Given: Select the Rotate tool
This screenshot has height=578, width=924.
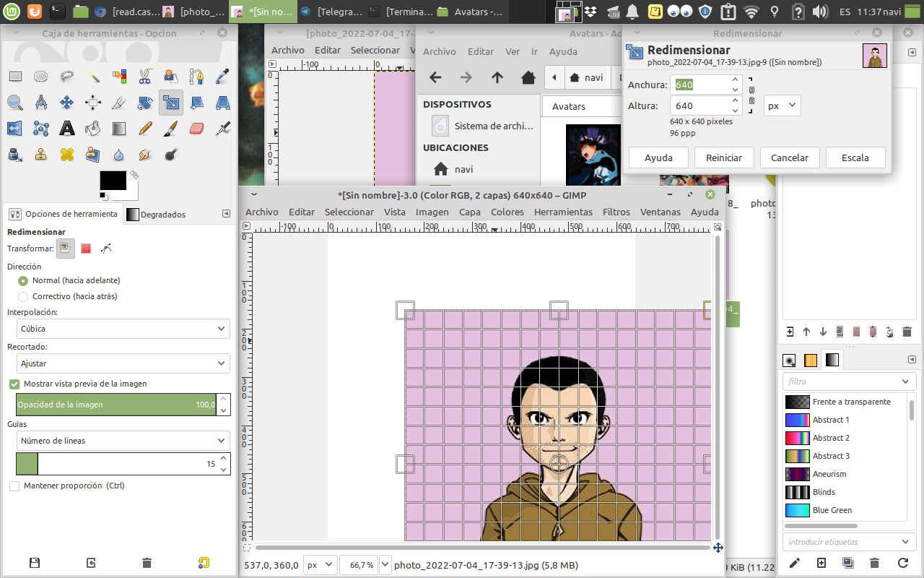Looking at the screenshot, I should click(x=145, y=103).
